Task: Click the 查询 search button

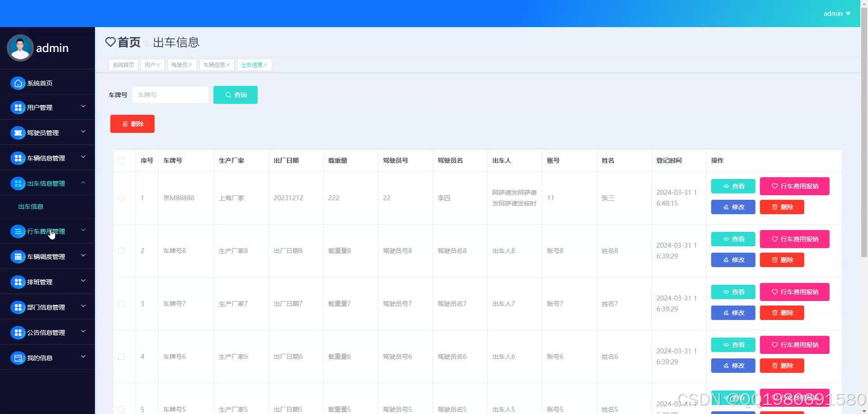Action: point(236,95)
